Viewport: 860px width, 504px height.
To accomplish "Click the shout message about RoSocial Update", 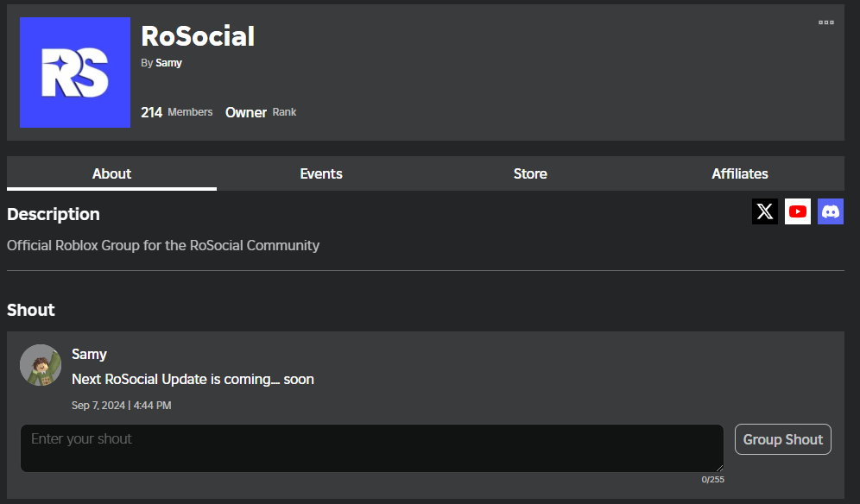I will click(x=193, y=380).
